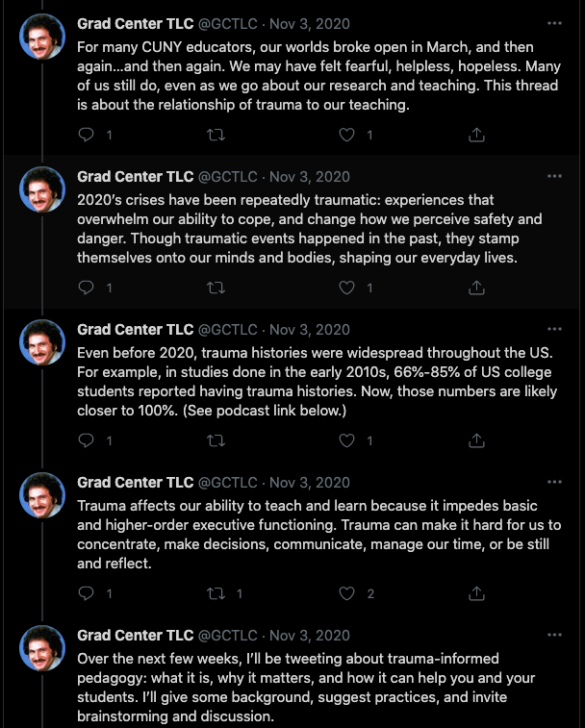Viewport: 585px width, 728px height.
Task: Reply to the 'worlds broke open' tweet
Action: pos(87,136)
